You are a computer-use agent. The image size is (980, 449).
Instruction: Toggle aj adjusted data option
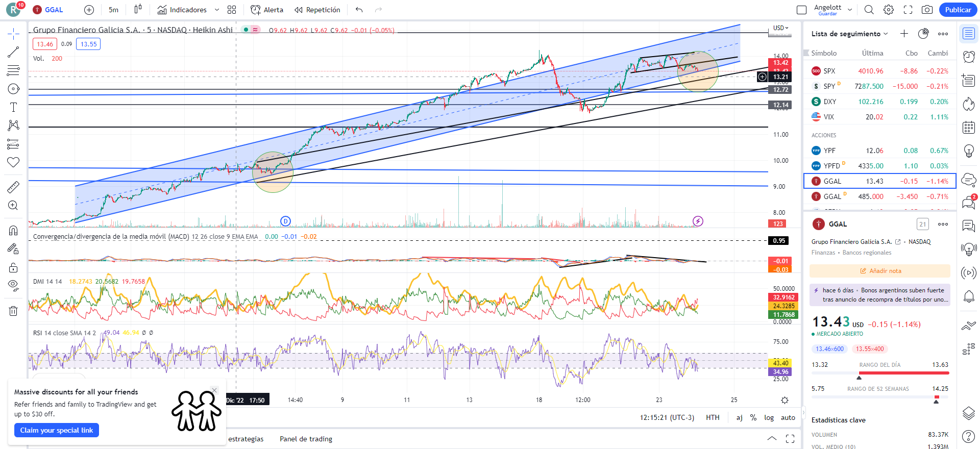click(739, 417)
